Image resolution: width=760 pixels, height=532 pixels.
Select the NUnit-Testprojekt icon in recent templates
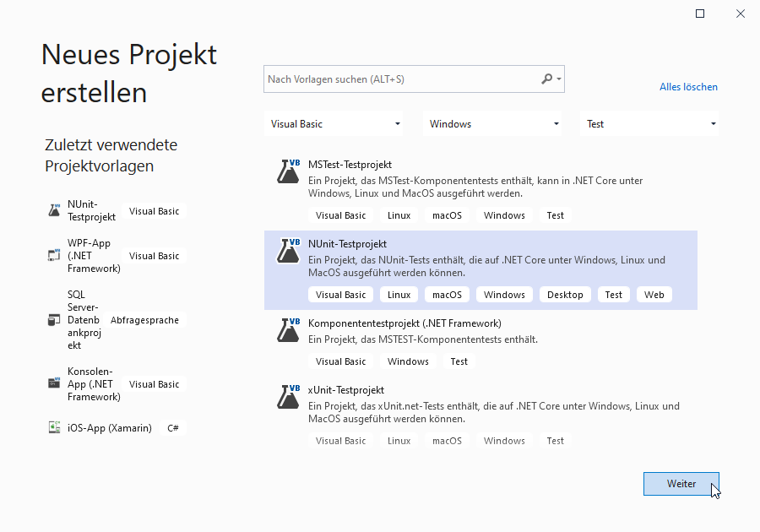52,211
